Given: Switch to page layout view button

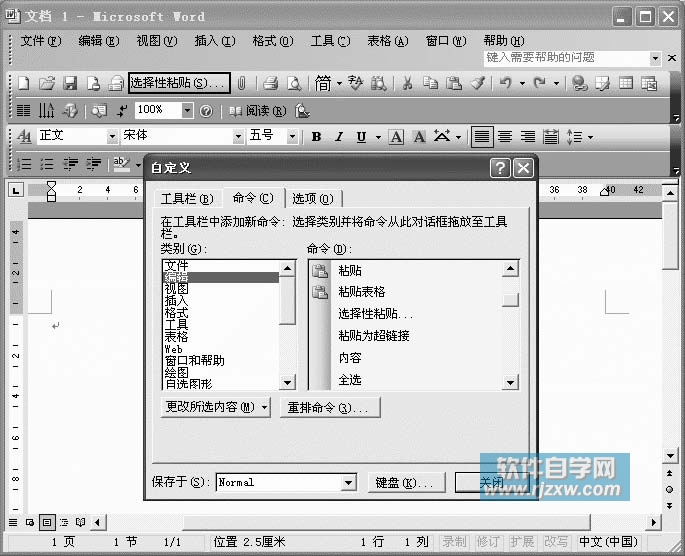Looking at the screenshot, I should (x=47, y=522).
